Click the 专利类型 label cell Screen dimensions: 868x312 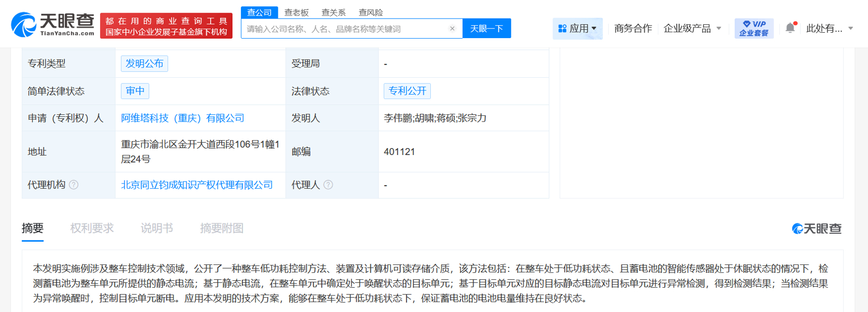[68, 63]
